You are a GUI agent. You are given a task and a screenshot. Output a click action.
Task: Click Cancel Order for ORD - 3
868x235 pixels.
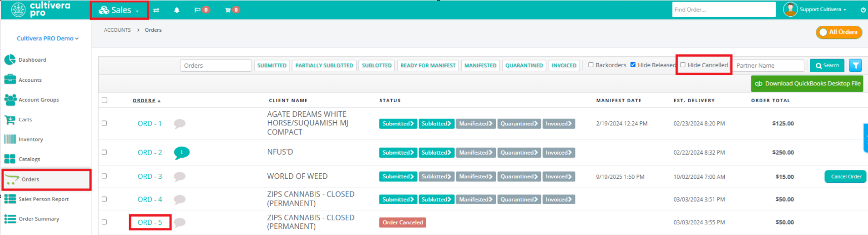pos(846,176)
